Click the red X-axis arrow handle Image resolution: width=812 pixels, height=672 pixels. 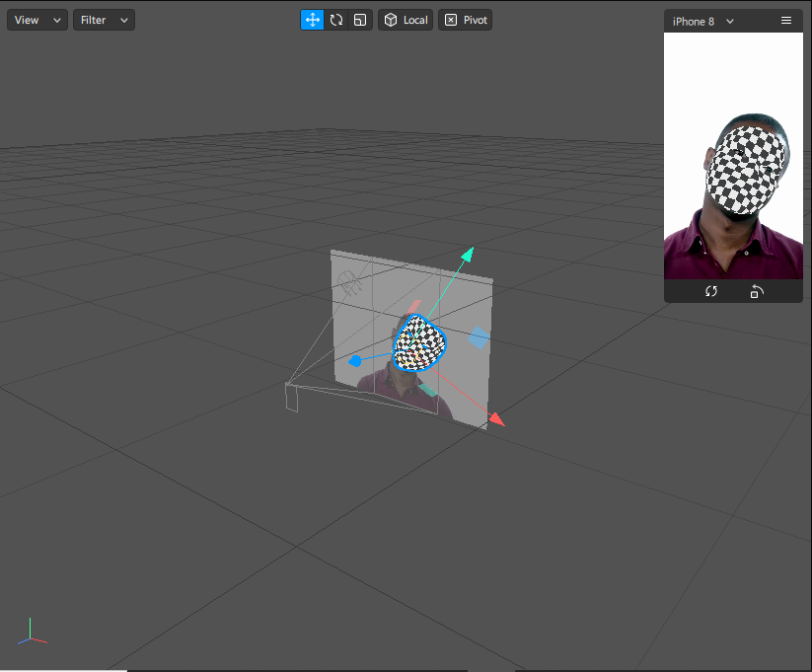click(496, 419)
